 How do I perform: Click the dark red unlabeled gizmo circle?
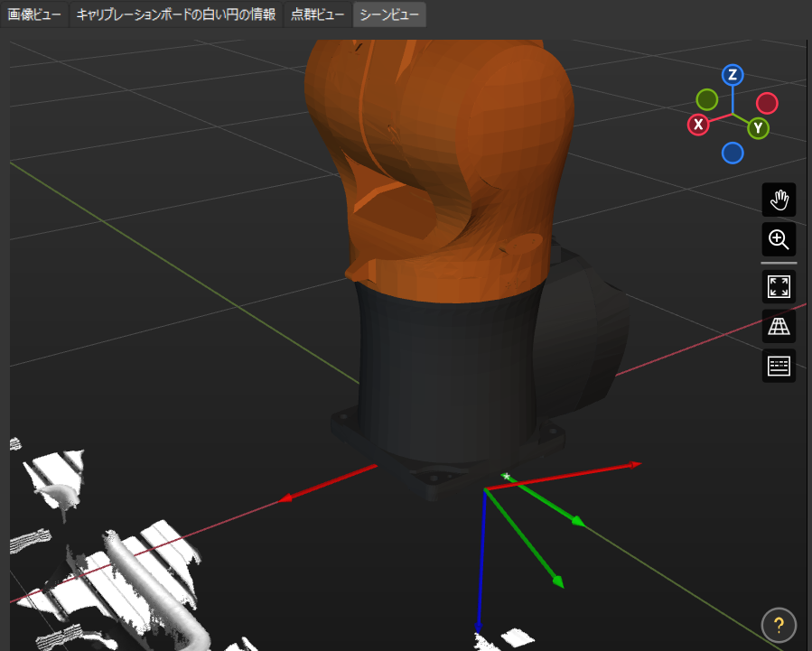[767, 104]
